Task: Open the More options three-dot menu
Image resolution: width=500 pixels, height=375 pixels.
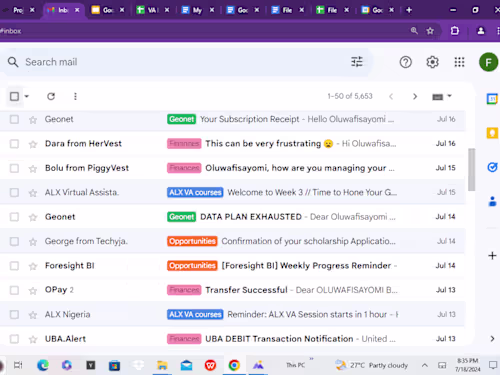Action: click(x=75, y=96)
